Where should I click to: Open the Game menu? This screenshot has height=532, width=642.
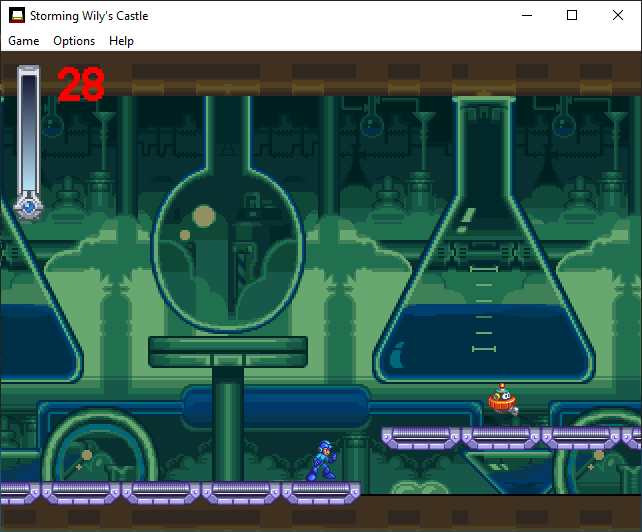pos(24,41)
